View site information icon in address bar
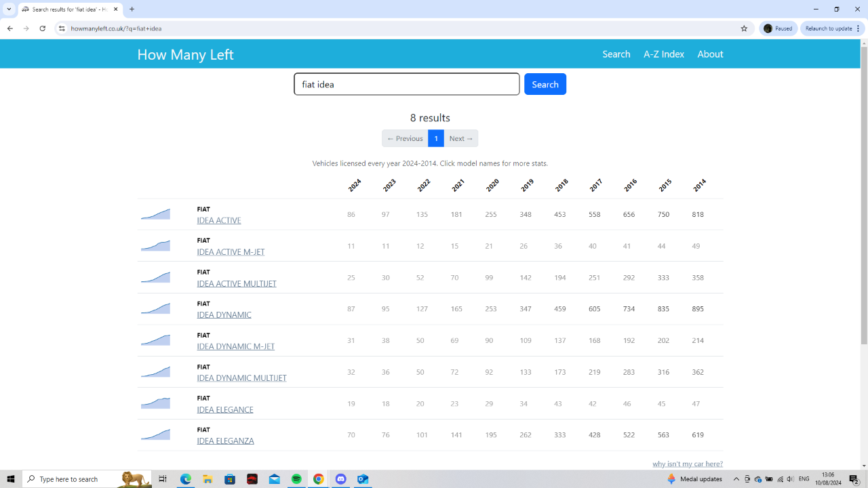This screenshot has width=868, height=488. tap(61, 28)
